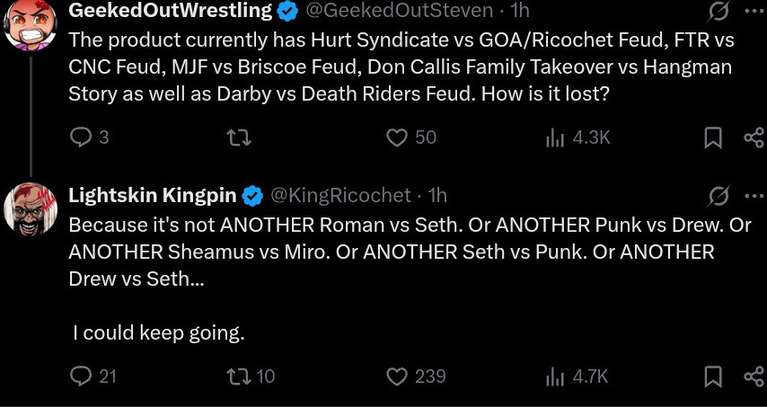Click GeekedOutWrestling's profile avatar
Image resolution: width=767 pixels, height=407 pixels.
coord(31,22)
